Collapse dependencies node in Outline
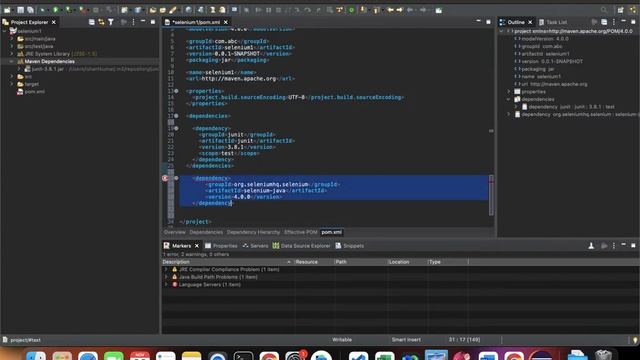 [509, 99]
